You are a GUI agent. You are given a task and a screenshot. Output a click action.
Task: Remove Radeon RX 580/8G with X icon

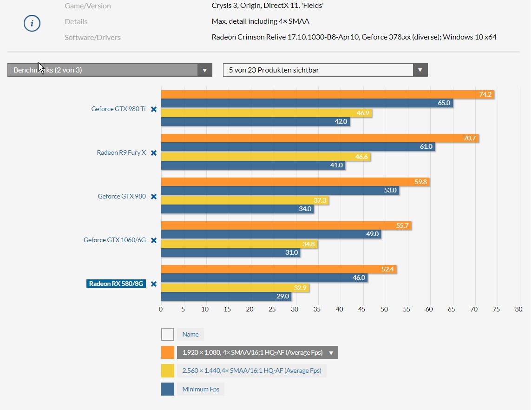pos(154,284)
